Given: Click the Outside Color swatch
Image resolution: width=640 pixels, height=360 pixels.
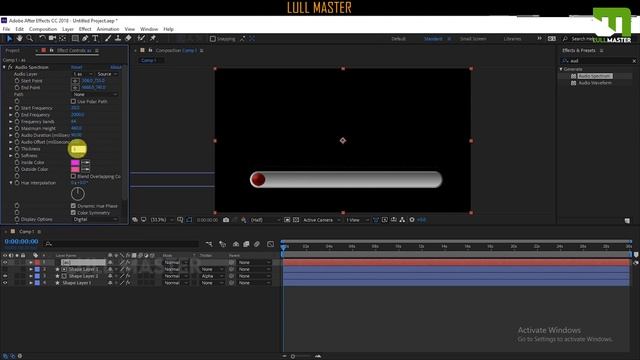Looking at the screenshot, I should [x=75, y=169].
